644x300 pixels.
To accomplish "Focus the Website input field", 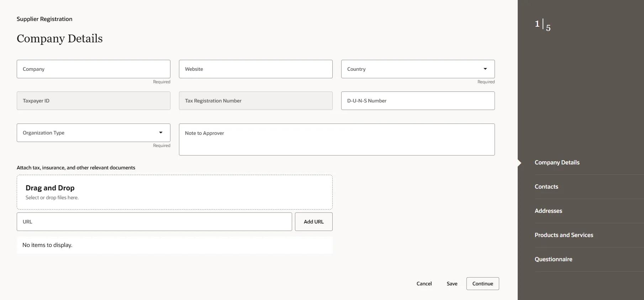I will (x=256, y=69).
